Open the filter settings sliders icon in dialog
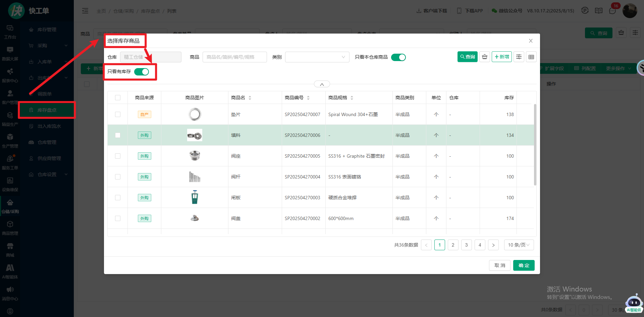The image size is (644, 317). (x=519, y=57)
